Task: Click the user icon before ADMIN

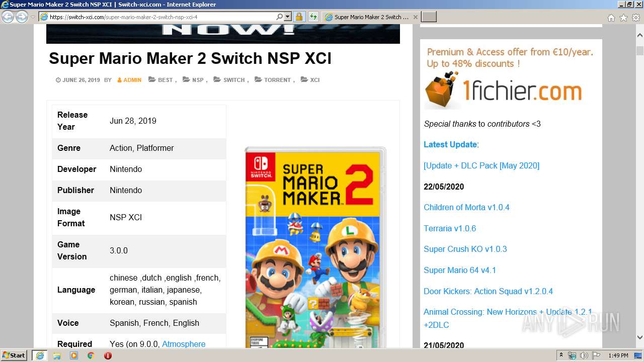Action: pos(120,80)
